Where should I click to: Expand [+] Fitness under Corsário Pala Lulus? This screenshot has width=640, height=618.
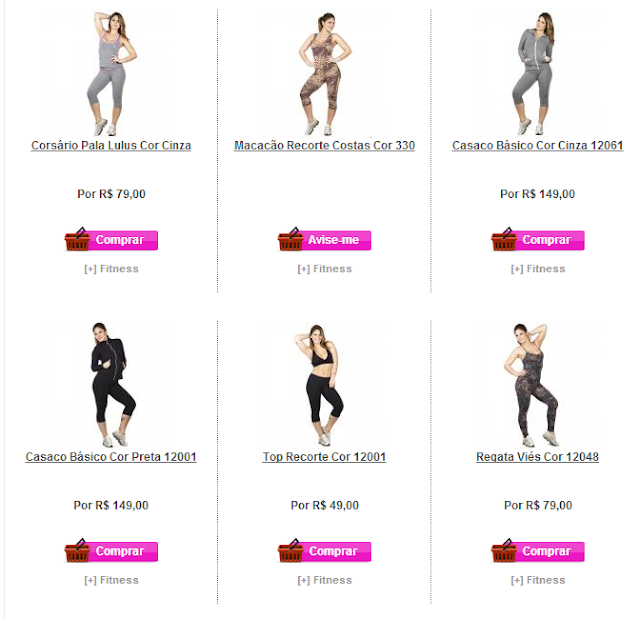tap(111, 269)
